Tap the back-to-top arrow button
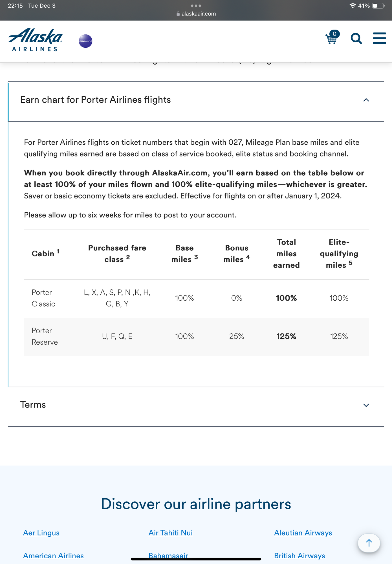392x564 pixels. click(x=369, y=543)
